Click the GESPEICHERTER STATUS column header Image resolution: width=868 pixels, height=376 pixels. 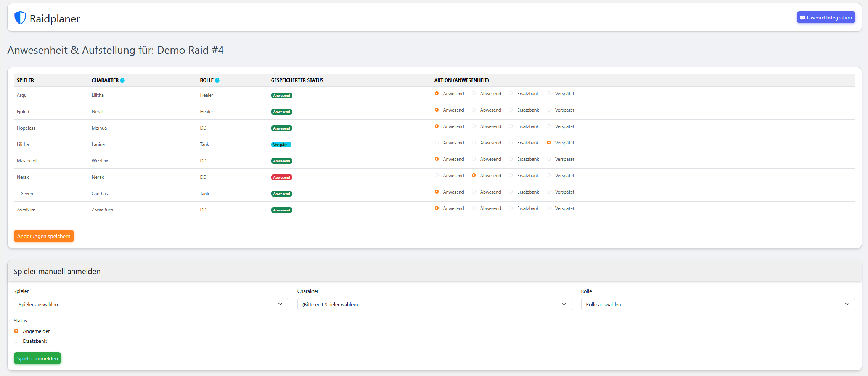tap(297, 80)
